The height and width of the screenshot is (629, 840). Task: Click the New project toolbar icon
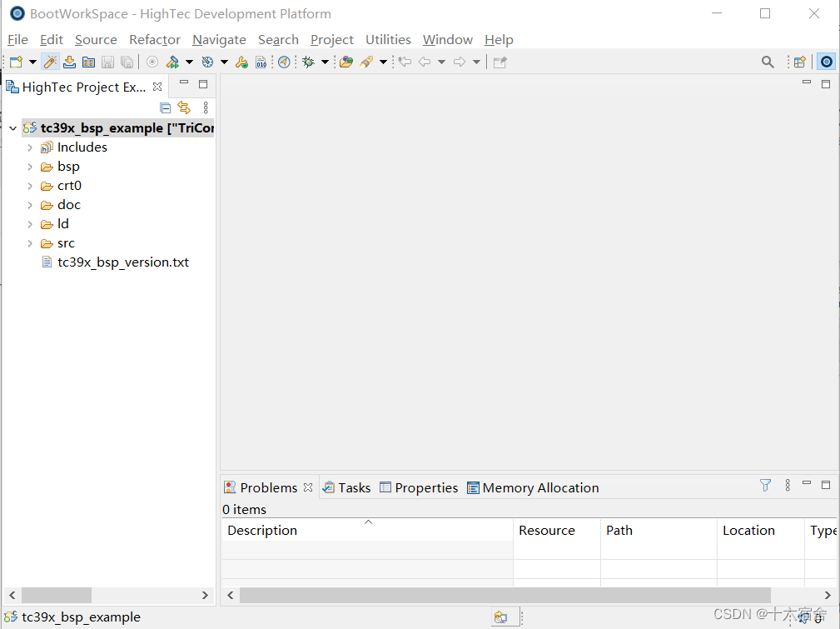(16, 62)
